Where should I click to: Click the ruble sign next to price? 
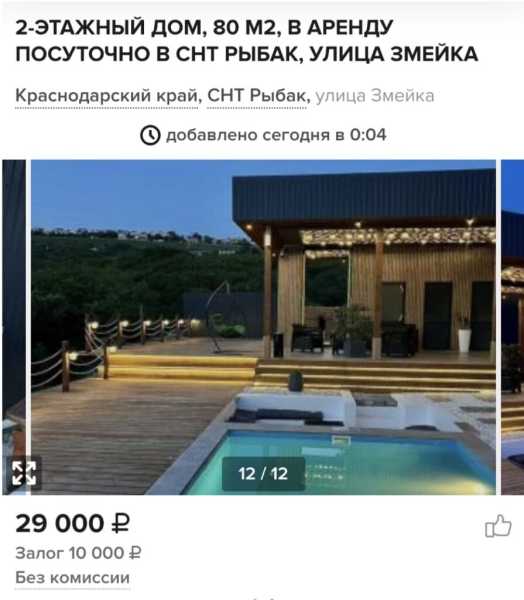coord(120,524)
